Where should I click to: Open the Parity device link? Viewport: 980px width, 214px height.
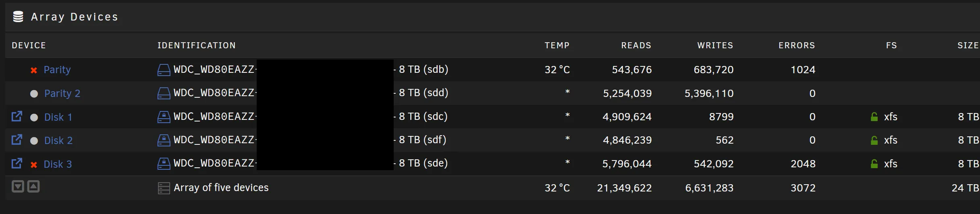[57, 70]
